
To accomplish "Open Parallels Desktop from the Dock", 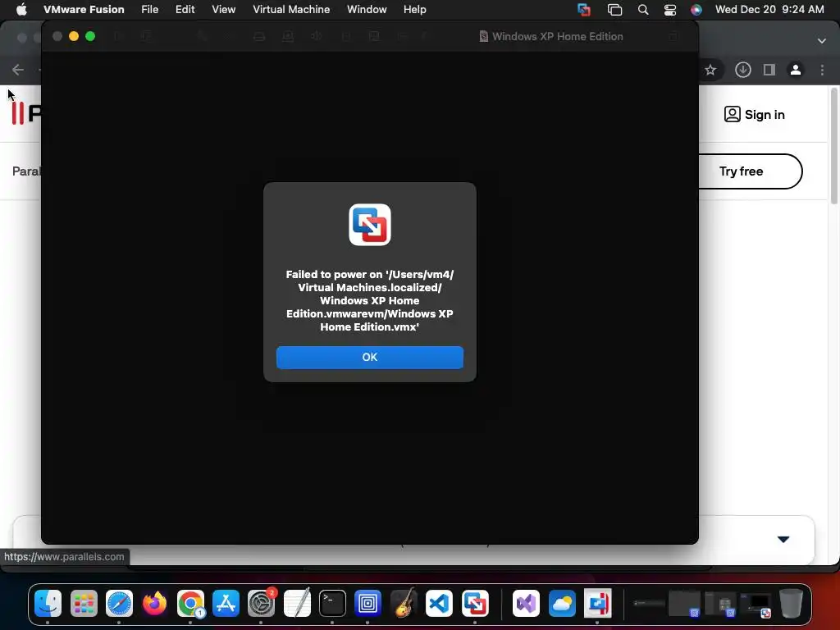I will point(597,604).
